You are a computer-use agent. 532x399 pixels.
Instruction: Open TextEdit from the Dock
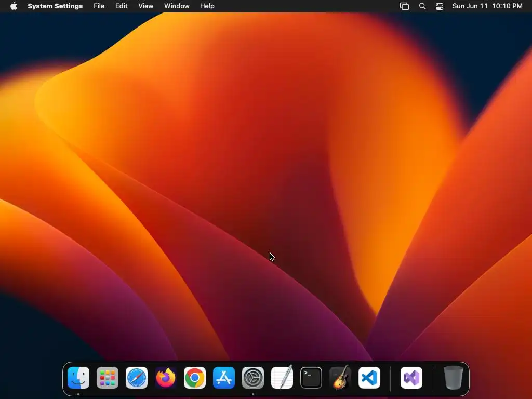click(x=282, y=378)
